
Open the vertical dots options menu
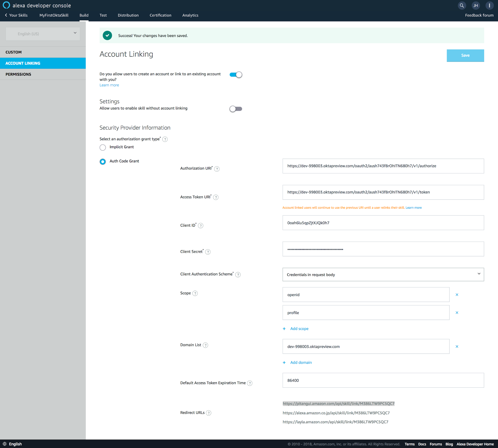pyautogui.click(x=489, y=5)
